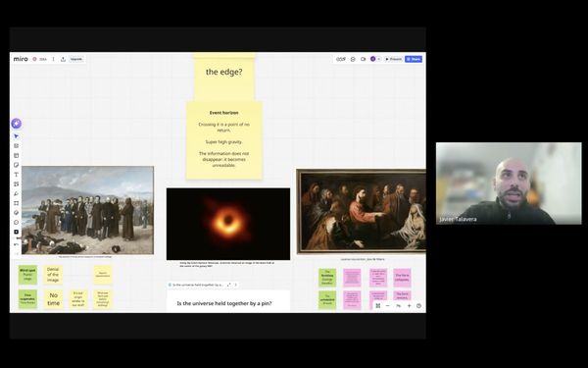The width and height of the screenshot is (588, 368).
Task: Click the Upgrade button
Action: [76, 59]
